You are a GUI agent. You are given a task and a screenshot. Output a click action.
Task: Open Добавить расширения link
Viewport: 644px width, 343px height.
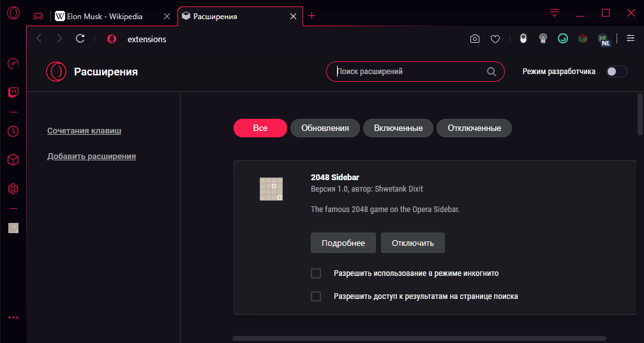click(91, 156)
